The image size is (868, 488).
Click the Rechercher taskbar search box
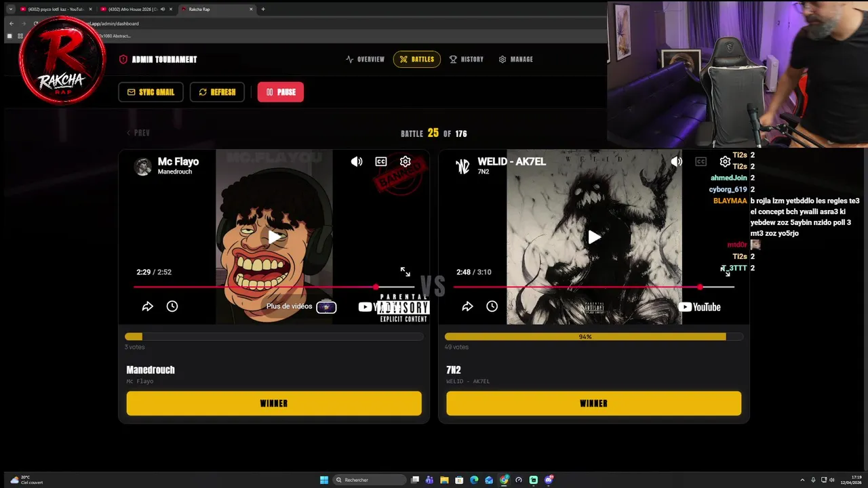coord(370,480)
